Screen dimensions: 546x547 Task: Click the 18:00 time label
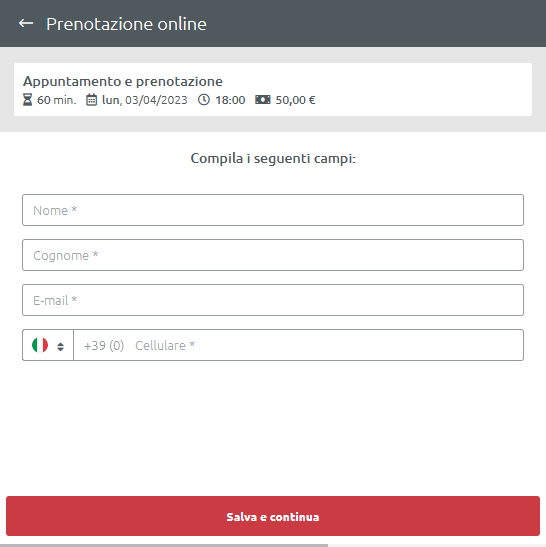[230, 100]
